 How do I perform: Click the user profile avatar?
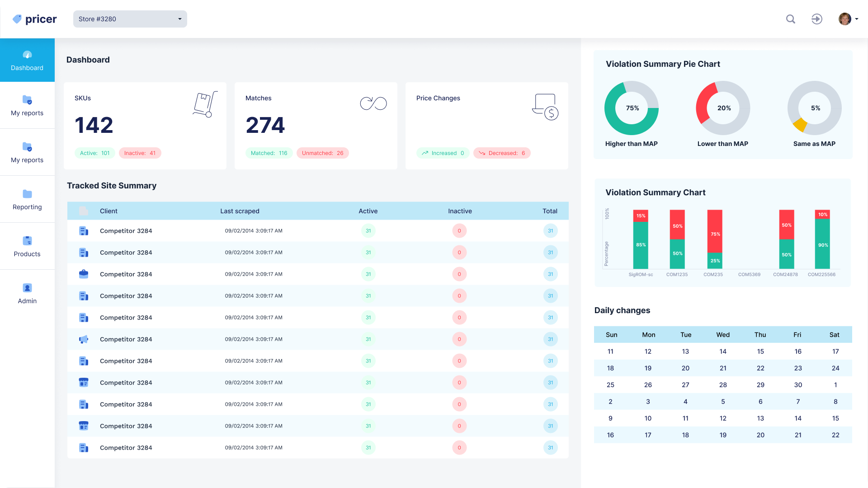[844, 19]
